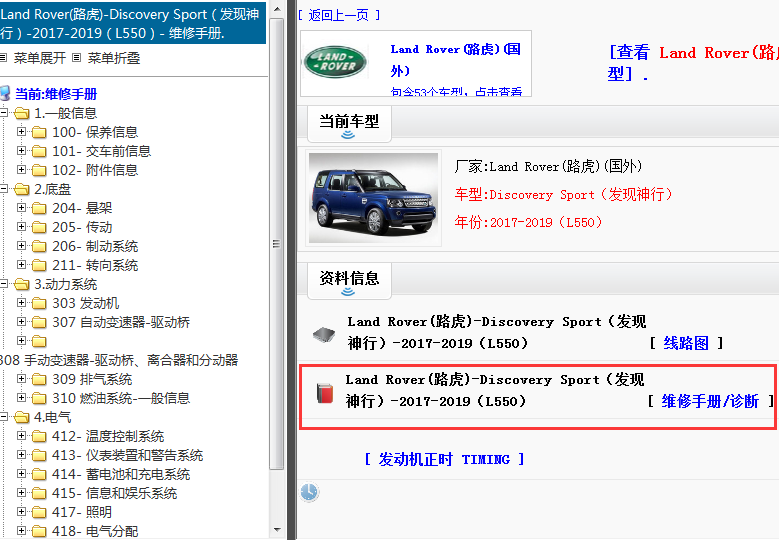The height and width of the screenshot is (540, 779).
Task: Click folder icon of 414- 蓄电池和充电系统
Action: click(x=39, y=474)
